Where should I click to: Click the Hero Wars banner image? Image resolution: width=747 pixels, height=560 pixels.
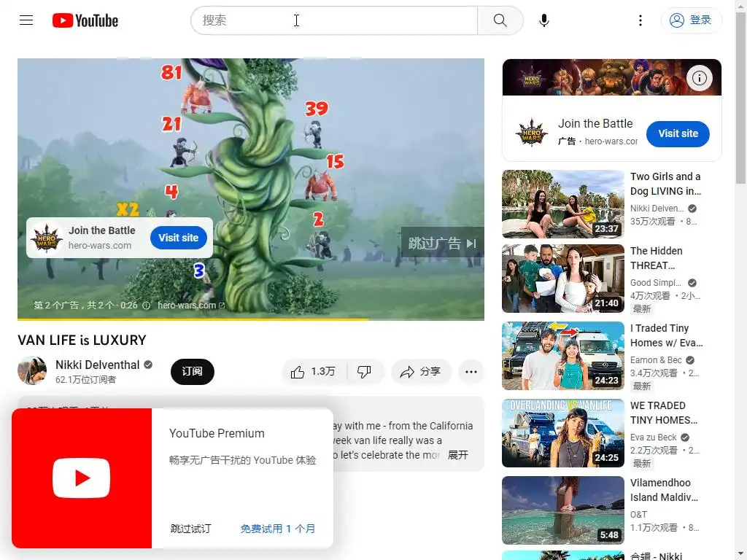click(612, 77)
